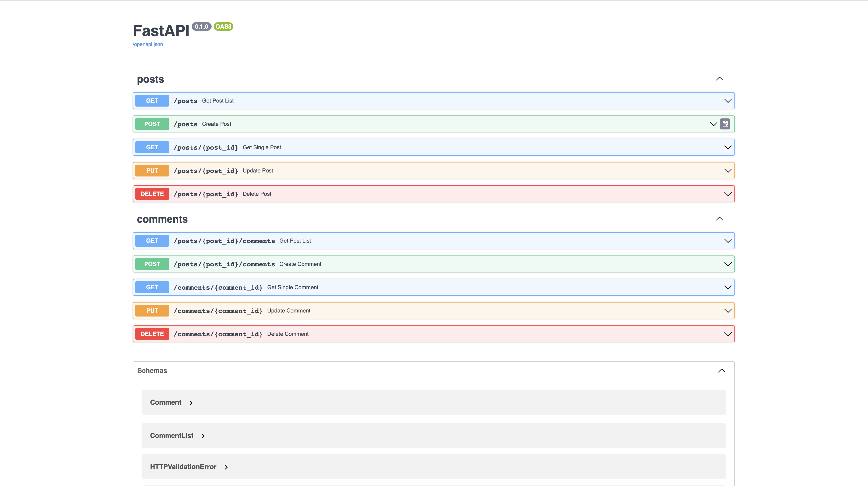
Task: Click the 0.1.0 version badge
Action: (x=201, y=27)
